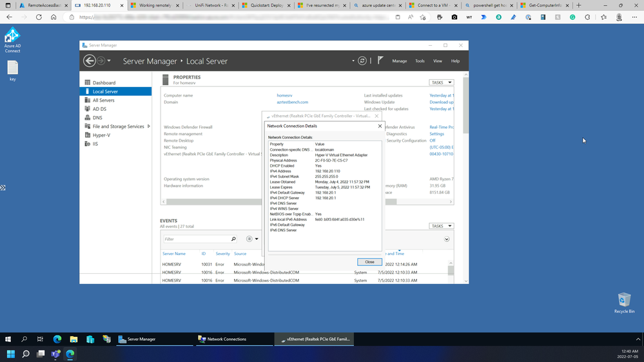Click the magnifier icon in the events filter
Screen dimensions: 644x362
233,239
